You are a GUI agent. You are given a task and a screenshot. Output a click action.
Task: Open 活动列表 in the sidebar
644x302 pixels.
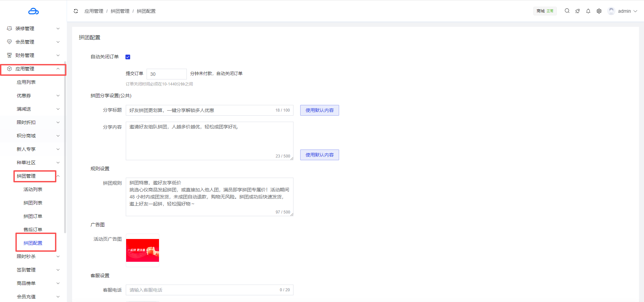click(33, 189)
